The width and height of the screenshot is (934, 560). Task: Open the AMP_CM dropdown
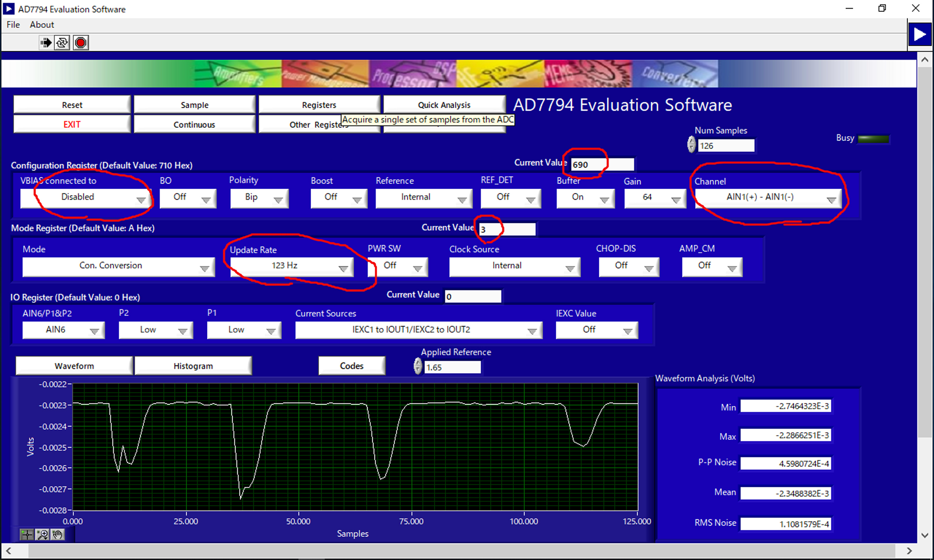tap(712, 267)
